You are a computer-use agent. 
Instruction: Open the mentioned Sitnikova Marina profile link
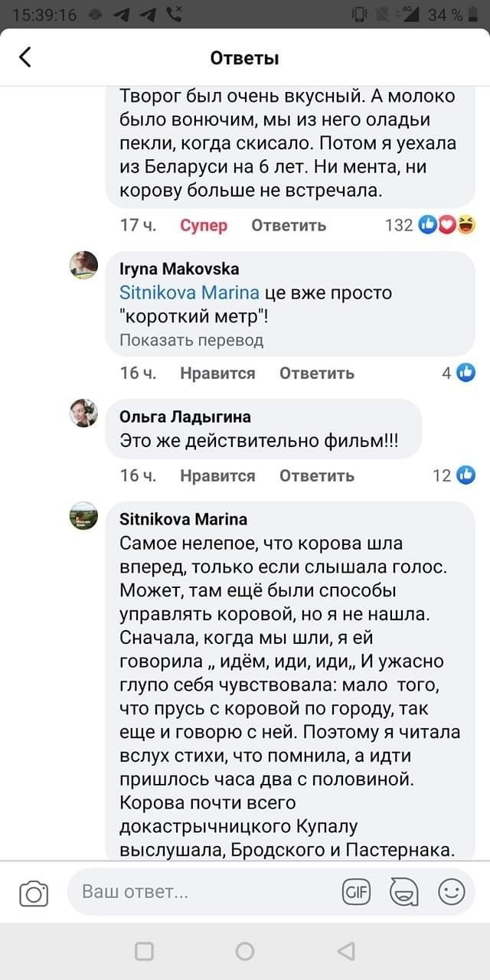192,292
